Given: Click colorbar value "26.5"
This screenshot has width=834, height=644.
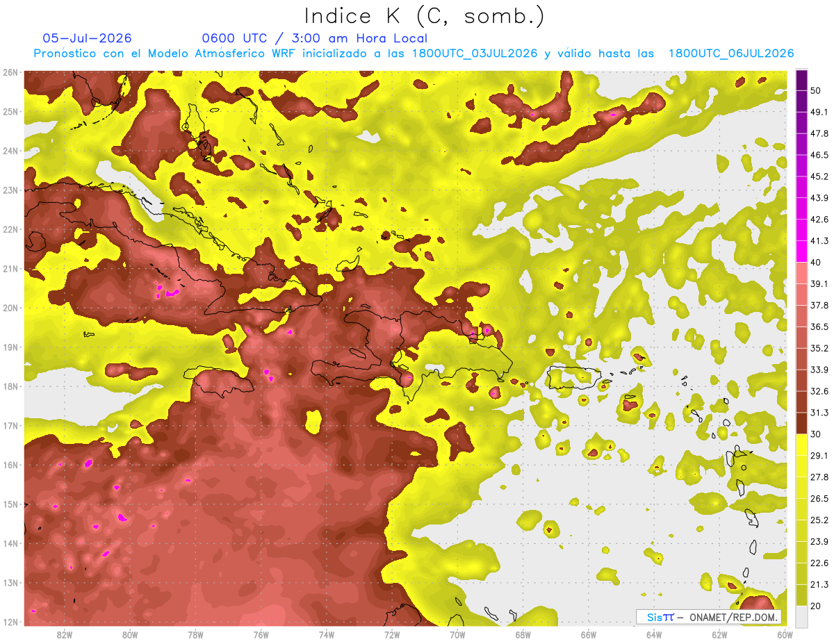Looking at the screenshot, I should [819, 498].
